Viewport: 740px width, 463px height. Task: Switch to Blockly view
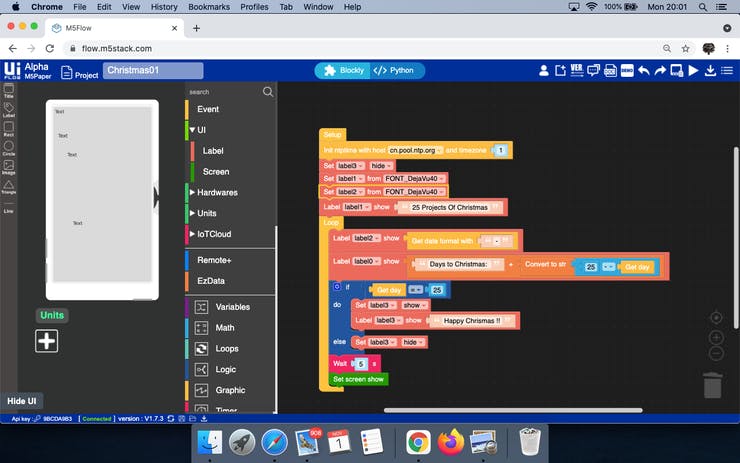click(x=342, y=71)
